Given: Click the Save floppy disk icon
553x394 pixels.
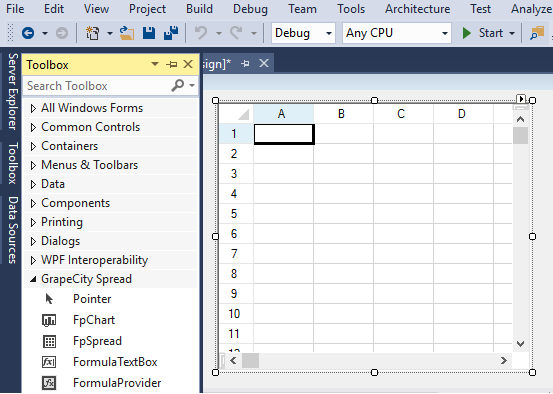Looking at the screenshot, I should (x=149, y=33).
